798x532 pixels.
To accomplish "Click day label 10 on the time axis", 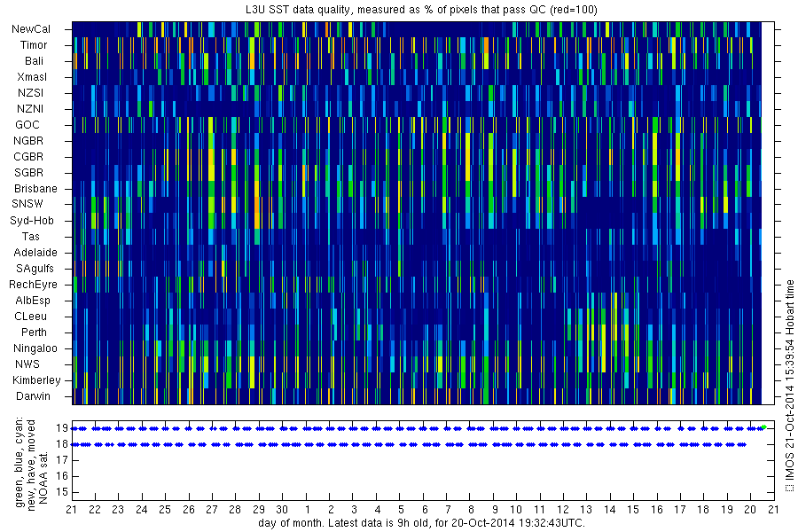I will click(x=516, y=509).
